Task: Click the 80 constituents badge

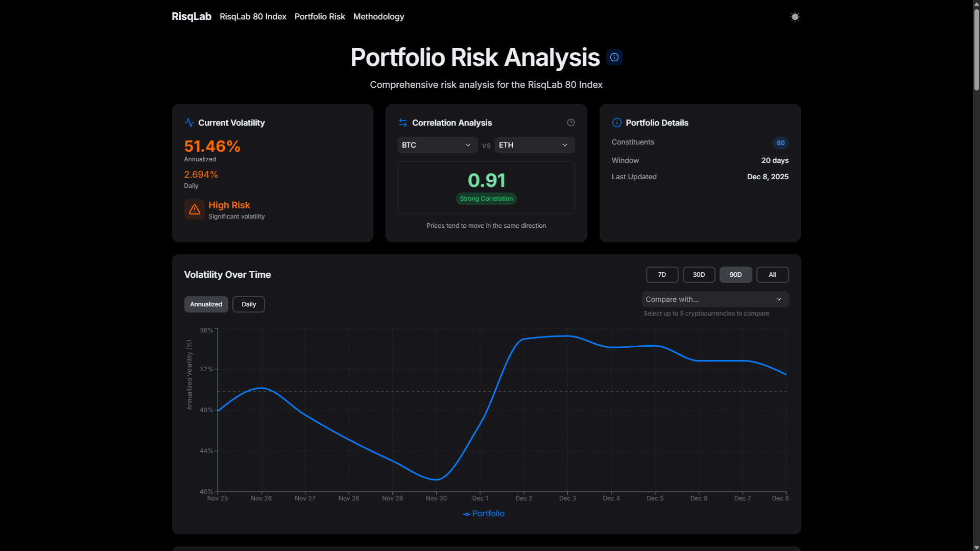Action: point(780,142)
